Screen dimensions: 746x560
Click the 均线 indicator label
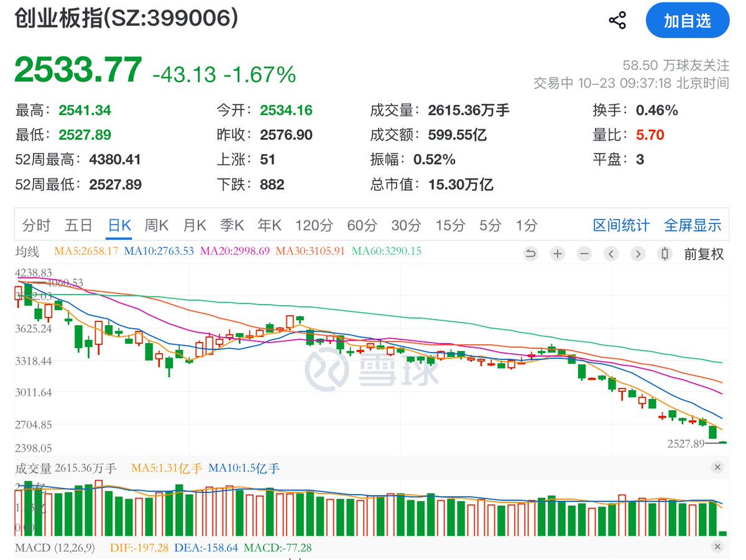point(27,251)
